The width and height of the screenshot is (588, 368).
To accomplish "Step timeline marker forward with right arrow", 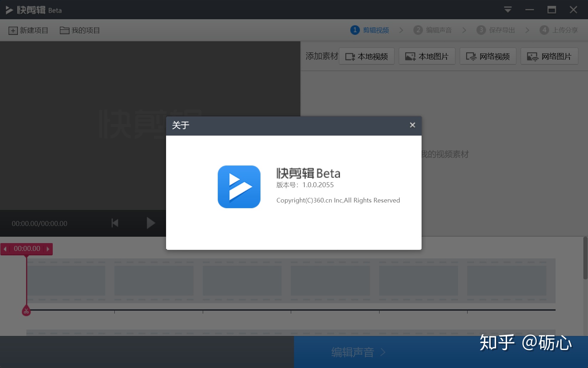I will [x=48, y=249].
